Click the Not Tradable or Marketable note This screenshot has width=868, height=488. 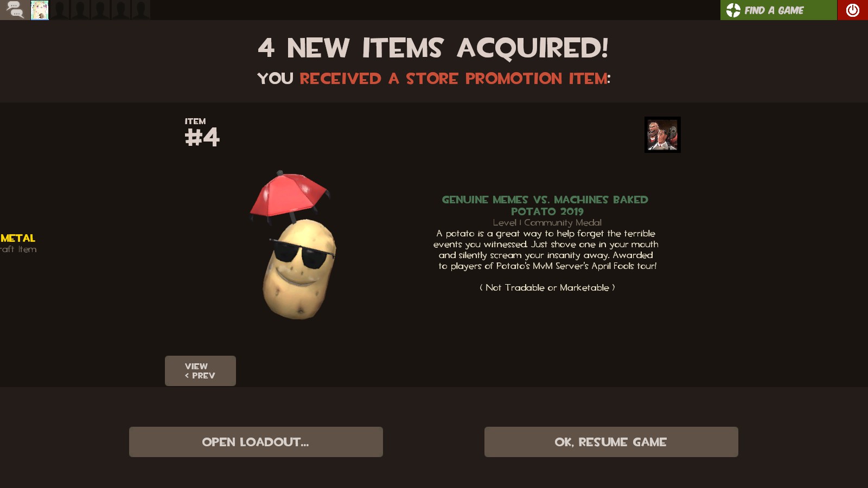(547, 287)
